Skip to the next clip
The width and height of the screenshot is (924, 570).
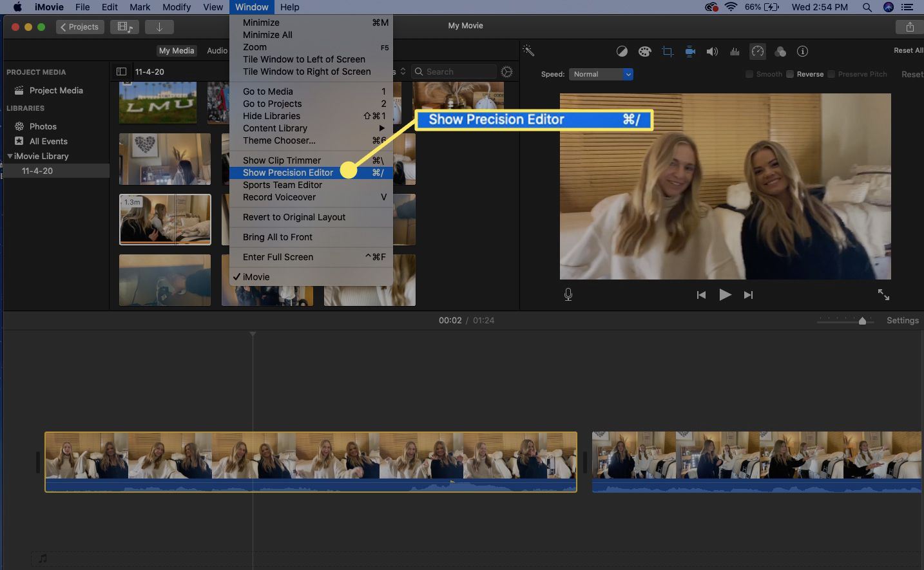point(748,295)
